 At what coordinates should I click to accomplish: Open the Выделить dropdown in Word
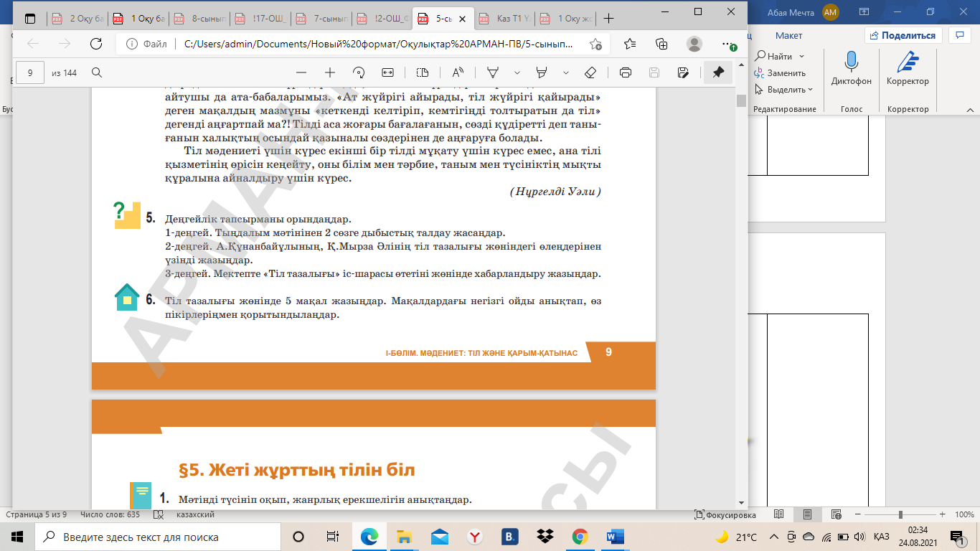[783, 90]
